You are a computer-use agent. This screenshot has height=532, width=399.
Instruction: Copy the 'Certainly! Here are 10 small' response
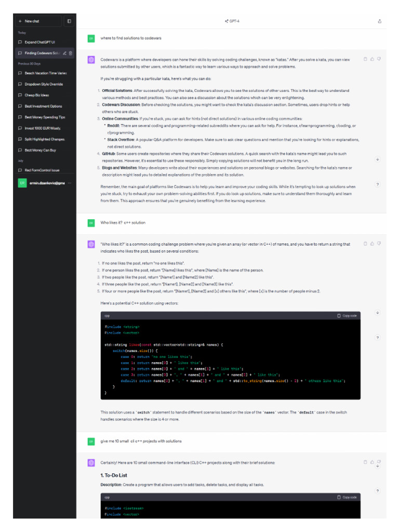coord(365,462)
